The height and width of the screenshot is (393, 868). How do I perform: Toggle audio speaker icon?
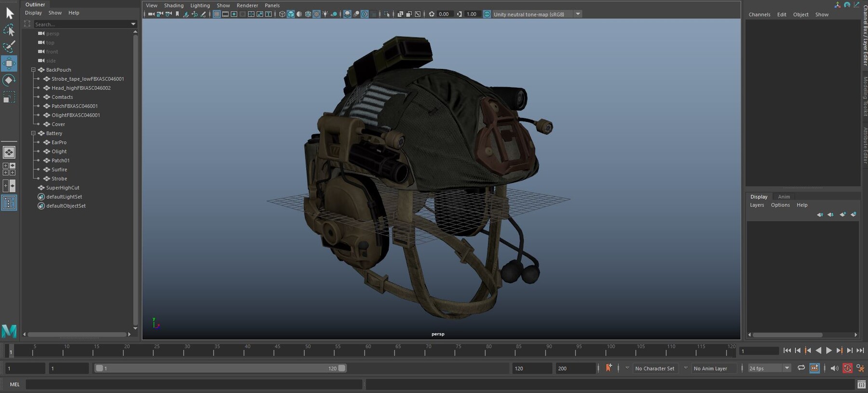pyautogui.click(x=834, y=368)
